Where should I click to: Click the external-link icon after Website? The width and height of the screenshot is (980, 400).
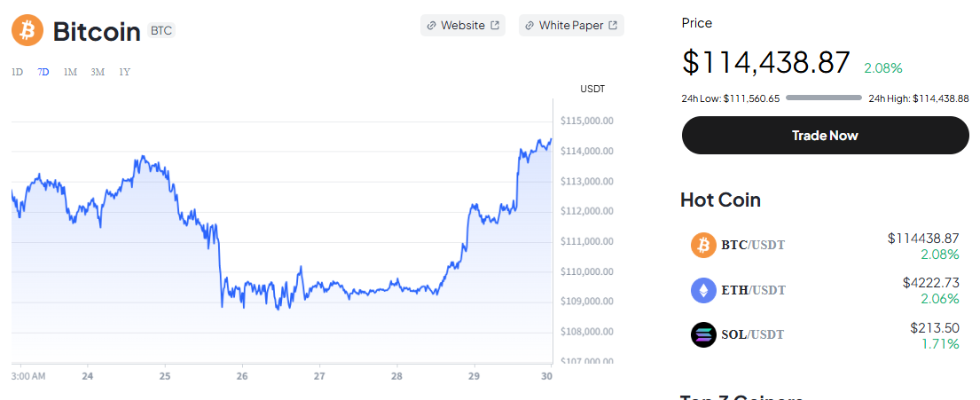click(495, 26)
